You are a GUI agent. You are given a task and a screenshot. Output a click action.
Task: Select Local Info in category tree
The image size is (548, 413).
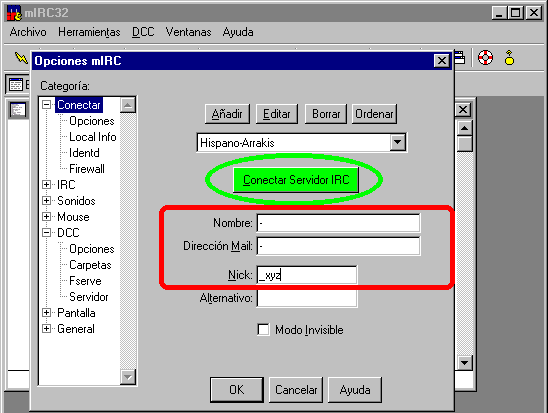(93, 137)
